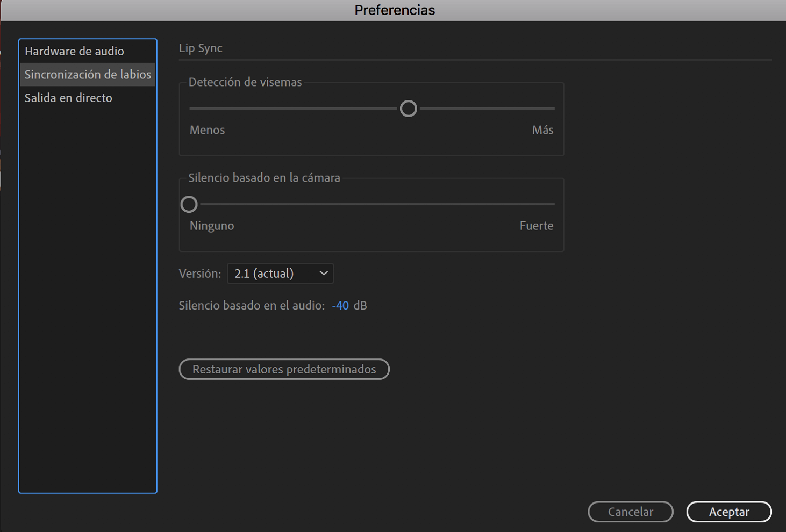This screenshot has width=786, height=532.
Task: Click the Detección de visemas group title
Action: point(245,82)
